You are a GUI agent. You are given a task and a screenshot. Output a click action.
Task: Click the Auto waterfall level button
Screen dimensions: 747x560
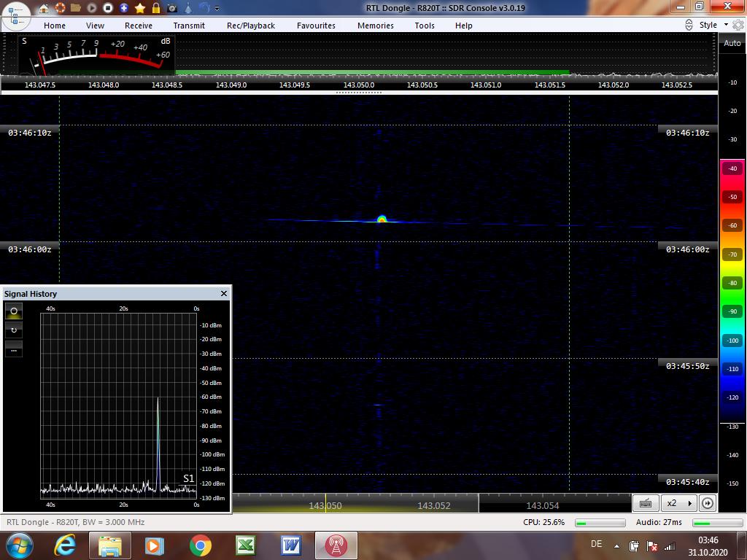click(732, 43)
